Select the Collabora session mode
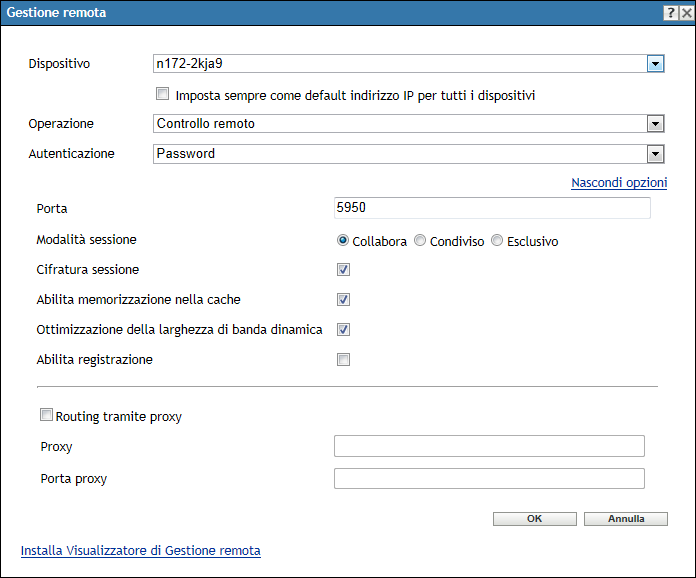The image size is (696, 578). click(343, 241)
